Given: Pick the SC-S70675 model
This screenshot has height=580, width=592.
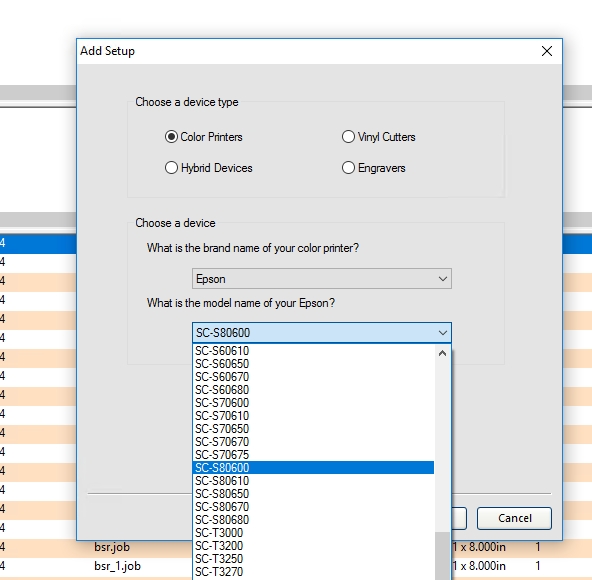Looking at the screenshot, I should 313,455.
